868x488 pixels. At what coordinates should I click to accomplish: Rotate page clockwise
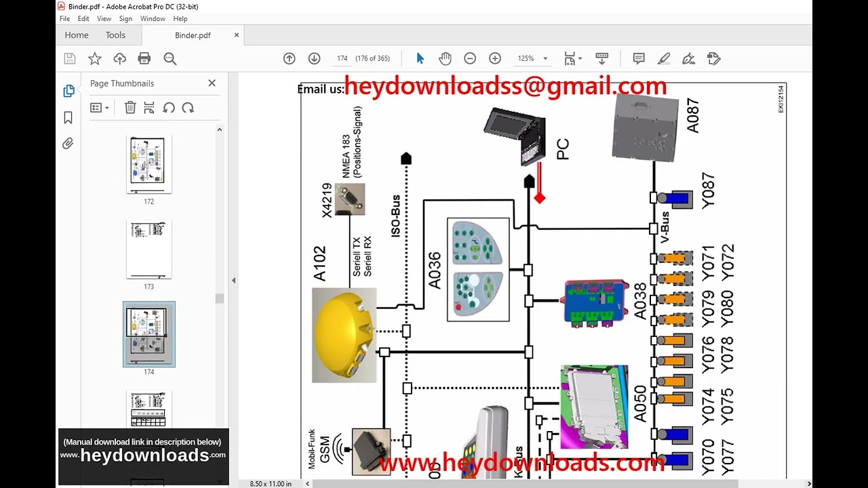(188, 108)
